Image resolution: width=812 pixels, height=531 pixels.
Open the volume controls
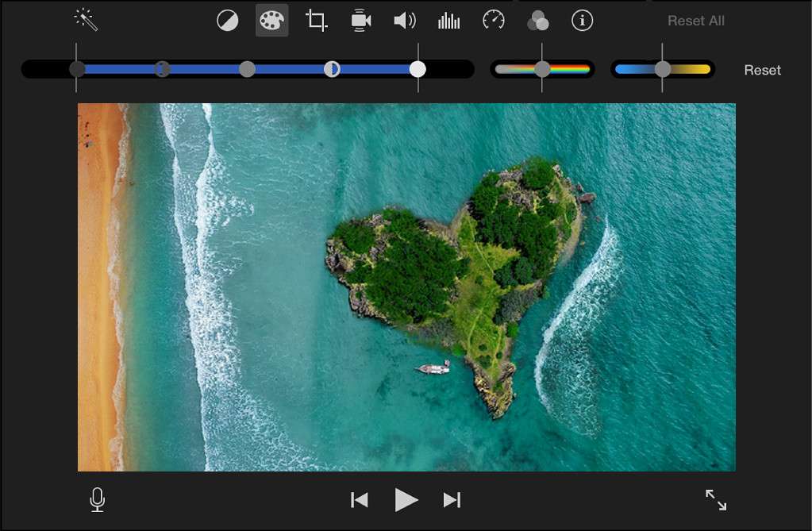pos(404,20)
